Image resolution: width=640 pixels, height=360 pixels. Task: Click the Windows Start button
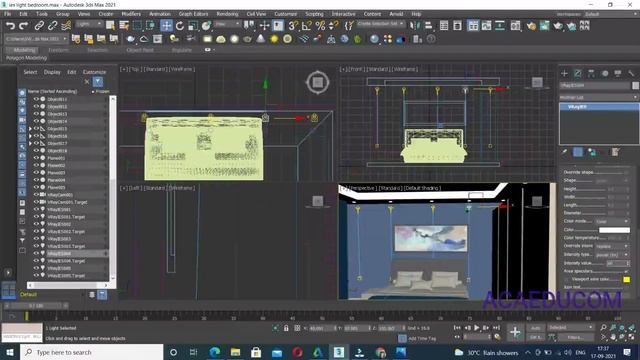[9, 352]
